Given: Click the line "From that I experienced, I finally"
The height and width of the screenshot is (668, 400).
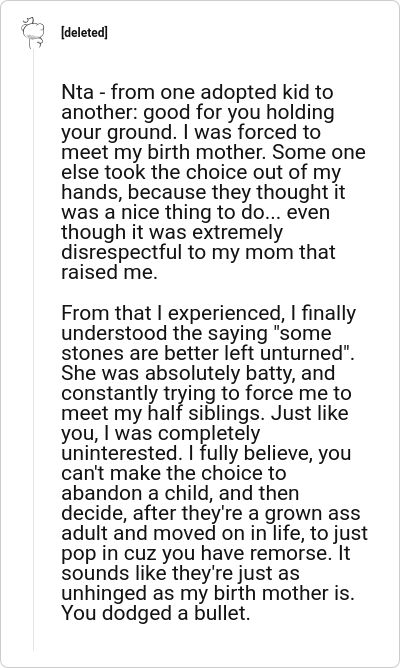Looking at the screenshot, I should 208,313.
